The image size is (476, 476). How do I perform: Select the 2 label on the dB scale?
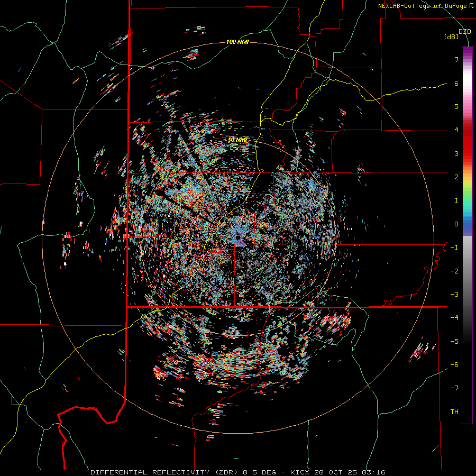click(x=456, y=177)
